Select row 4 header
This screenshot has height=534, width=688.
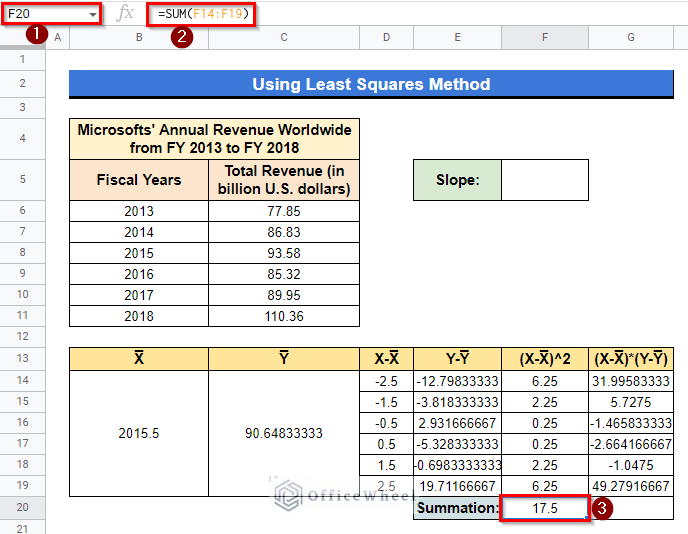coord(22,139)
